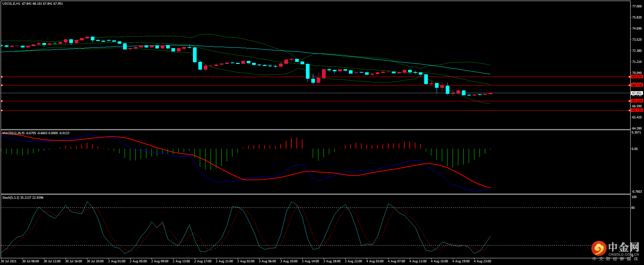Click the 3 Aug 02:00 time label
644x265 pixels.
[x=246, y=261]
